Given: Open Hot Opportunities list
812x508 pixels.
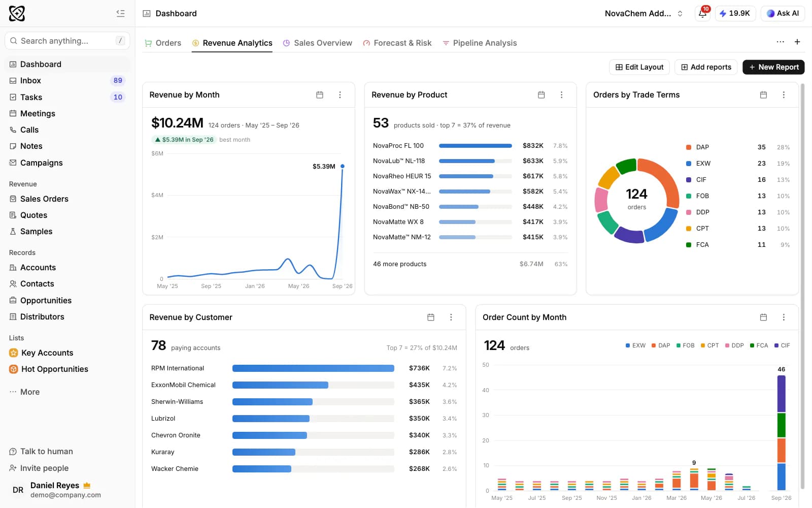Looking at the screenshot, I should [67, 369].
